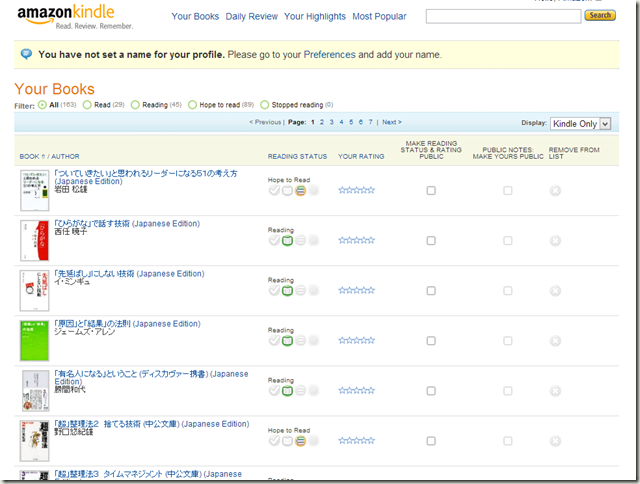Set 「ついていきたい」 book status to Reading icon
Viewport: 640px width, 484px height.
click(x=287, y=190)
